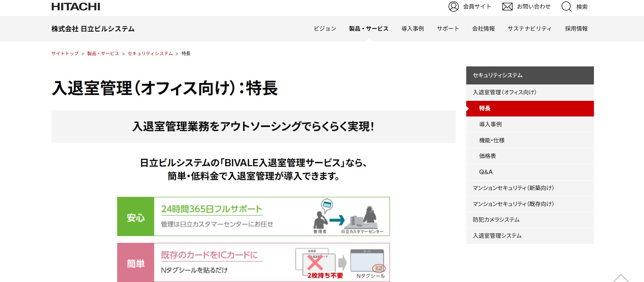Open 入退室管理システム sidebar link
This screenshot has height=282, width=644.
(x=530, y=236)
